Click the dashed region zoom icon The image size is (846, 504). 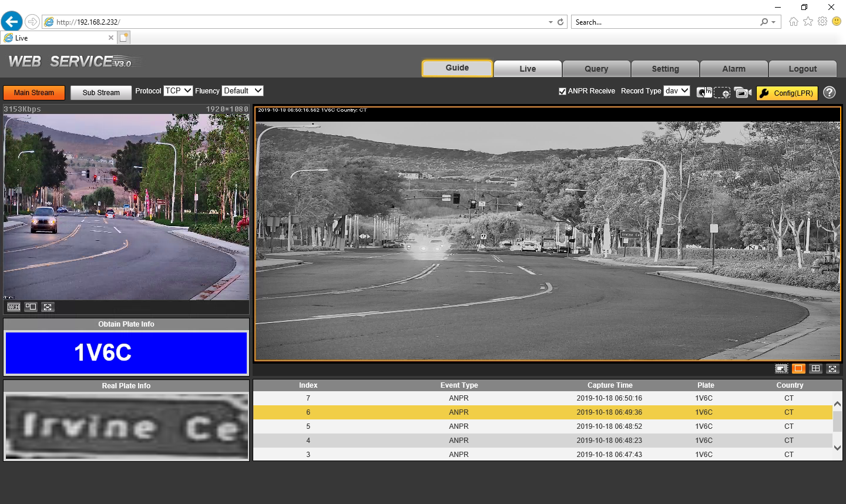tap(722, 93)
